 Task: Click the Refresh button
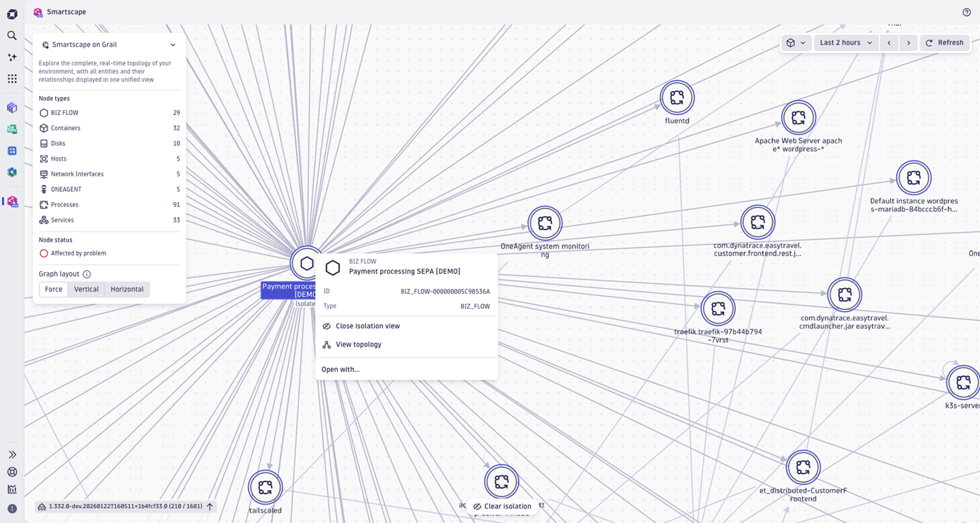coord(945,42)
